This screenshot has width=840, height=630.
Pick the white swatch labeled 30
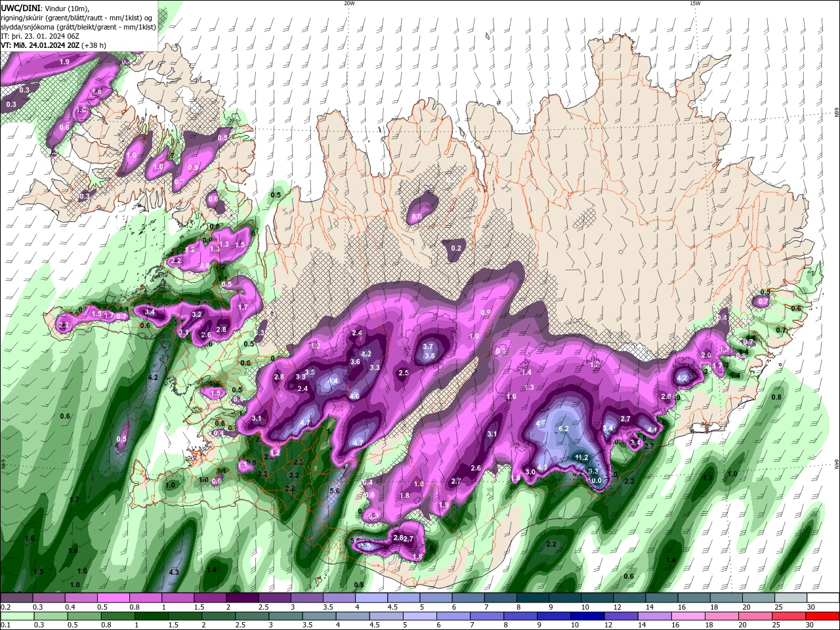point(823,598)
